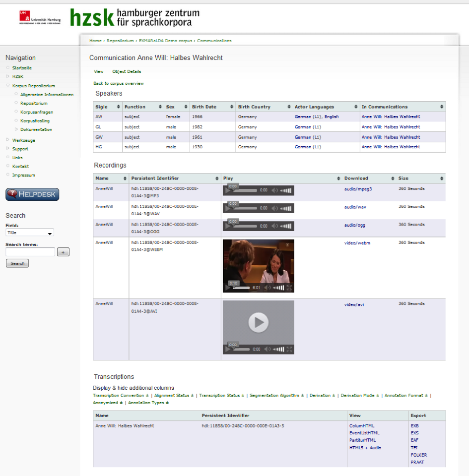Click the Search button
Image resolution: width=469 pixels, height=476 pixels.
(x=17, y=263)
